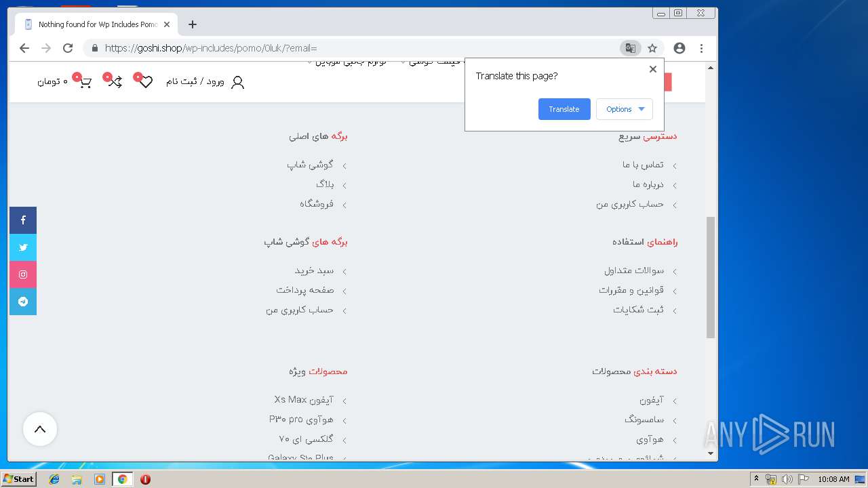The height and width of the screenshot is (488, 868).
Task: Open the Chrome profile account icon
Action: [x=679, y=48]
